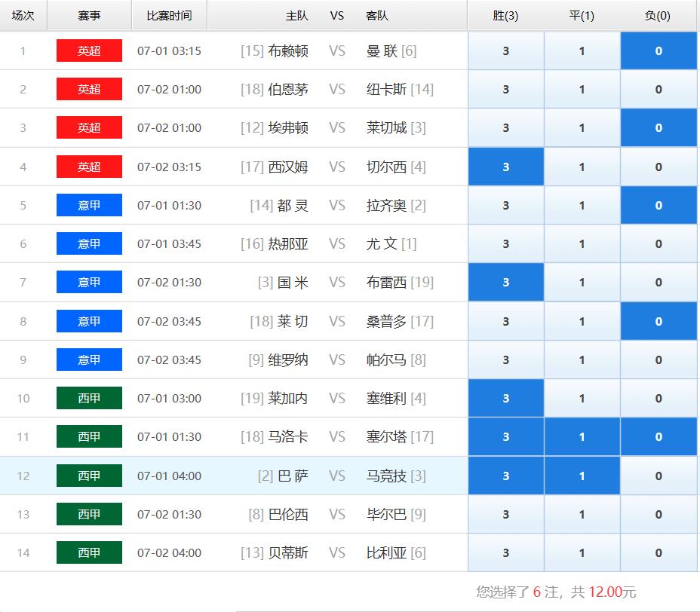
Task: Choose loss (0) for 热那亚 vs 尤文
Action: [659, 243]
